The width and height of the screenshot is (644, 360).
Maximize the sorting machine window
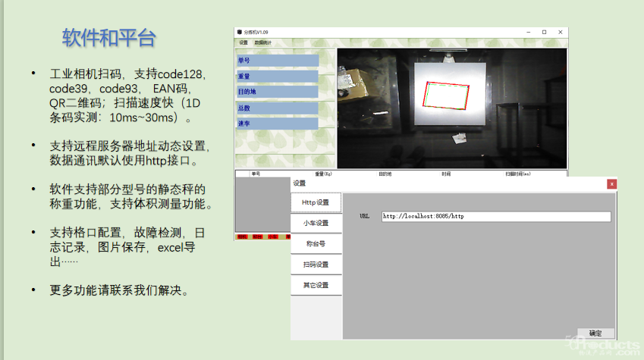coord(544,33)
